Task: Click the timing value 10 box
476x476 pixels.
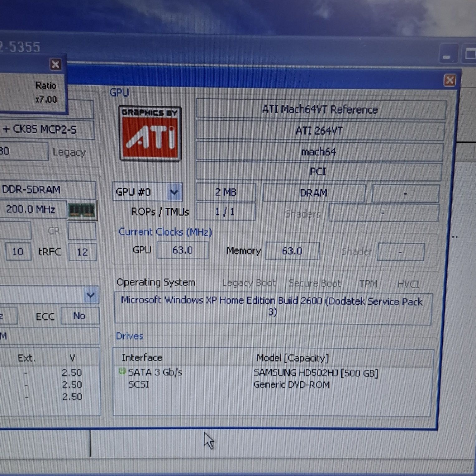Action: (18, 251)
